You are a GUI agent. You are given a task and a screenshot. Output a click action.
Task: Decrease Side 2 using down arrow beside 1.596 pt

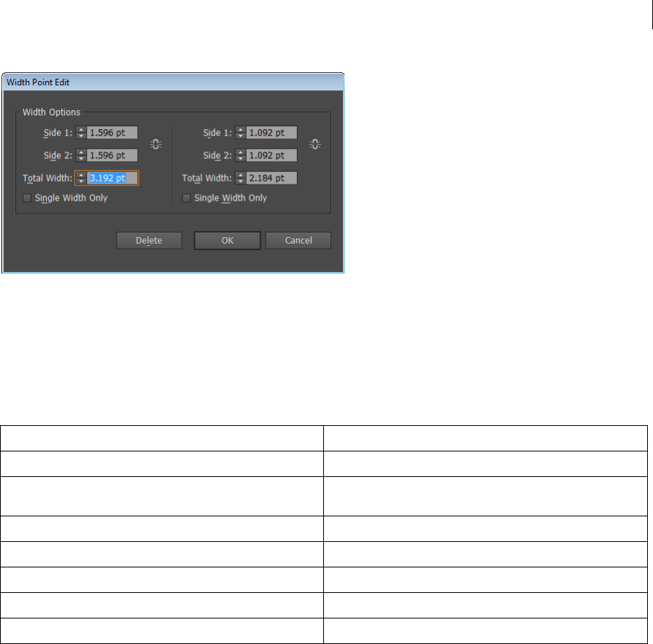(81, 158)
